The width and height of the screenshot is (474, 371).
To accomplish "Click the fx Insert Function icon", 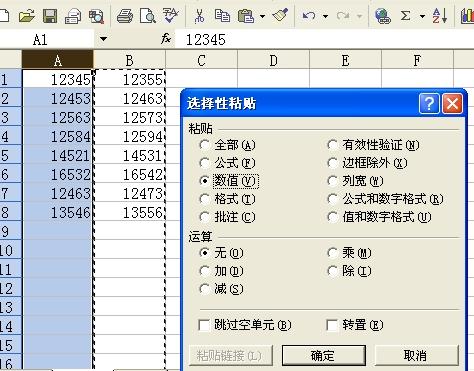I will coord(166,39).
